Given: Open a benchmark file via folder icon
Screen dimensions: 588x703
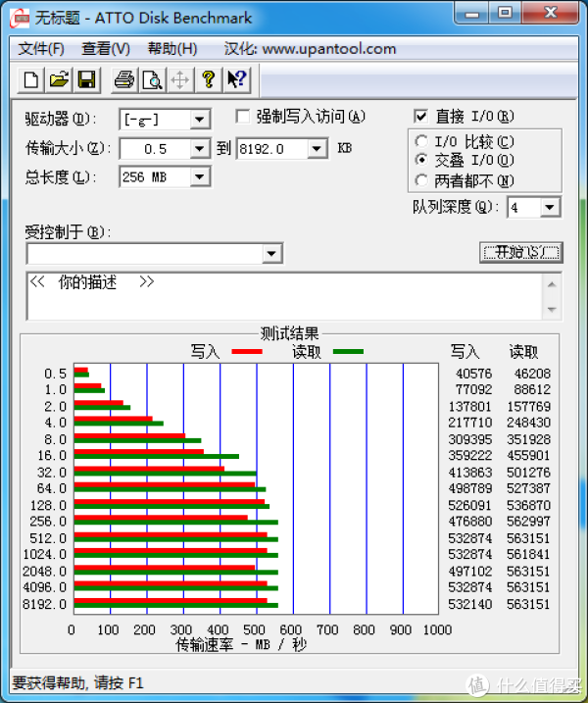Looking at the screenshot, I should [x=59, y=80].
